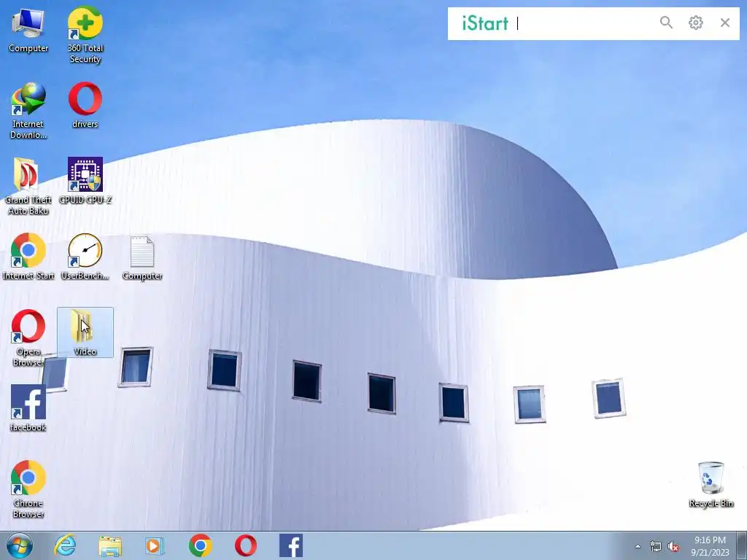The height and width of the screenshot is (560, 747).
Task: Launch 360 Total Security shortcut
Action: pyautogui.click(x=85, y=34)
